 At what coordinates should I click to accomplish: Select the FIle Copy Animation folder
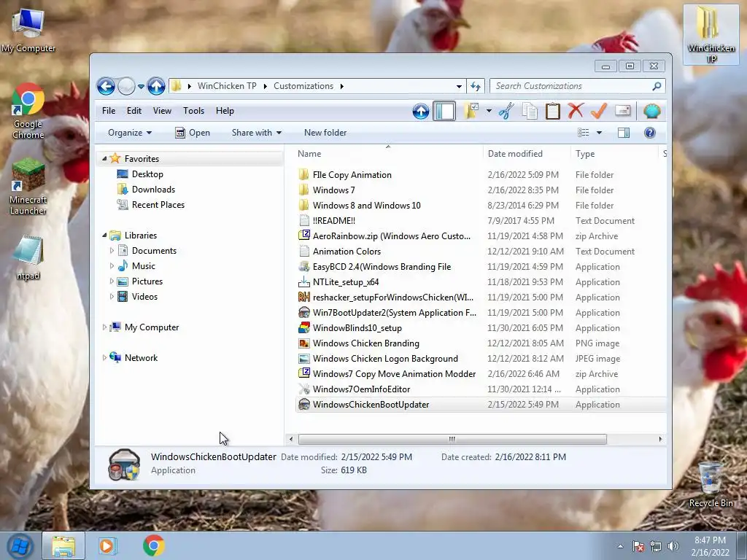click(x=352, y=175)
